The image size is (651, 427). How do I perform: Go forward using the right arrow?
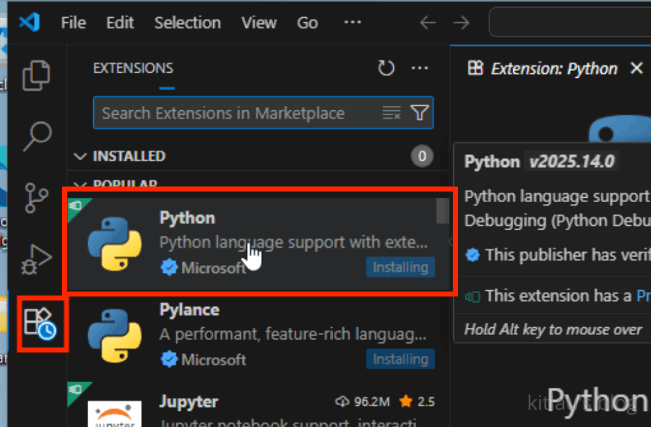[x=461, y=22]
